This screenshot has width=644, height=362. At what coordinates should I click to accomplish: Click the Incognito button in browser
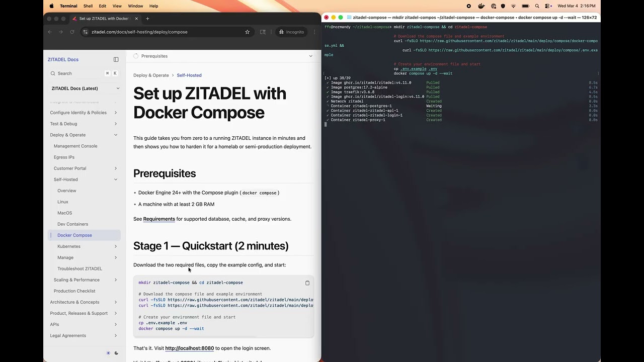(x=291, y=32)
